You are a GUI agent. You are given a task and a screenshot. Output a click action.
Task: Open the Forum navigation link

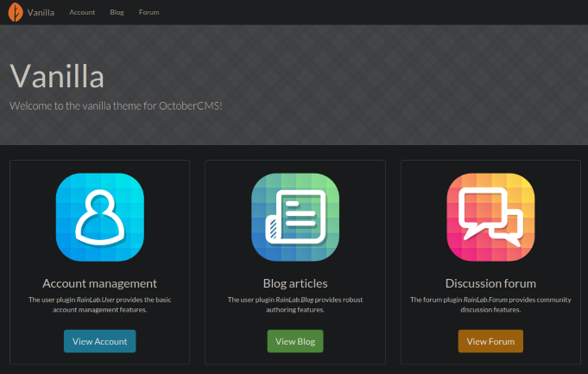pos(149,13)
